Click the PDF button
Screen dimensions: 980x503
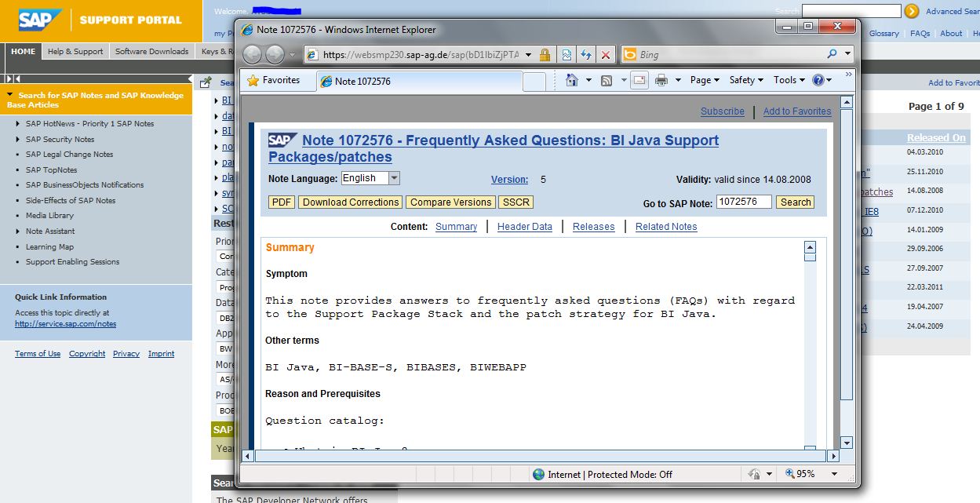coord(282,202)
